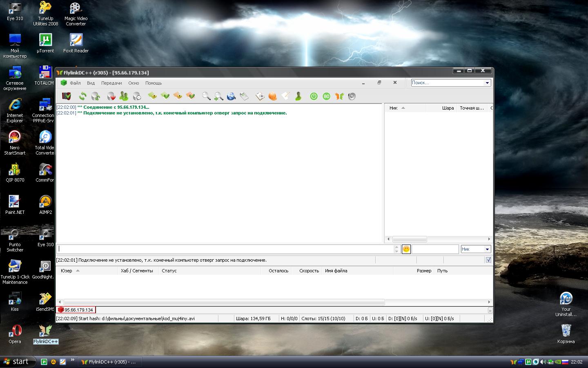
Task: Open the Передачи menu
Action: tap(111, 83)
